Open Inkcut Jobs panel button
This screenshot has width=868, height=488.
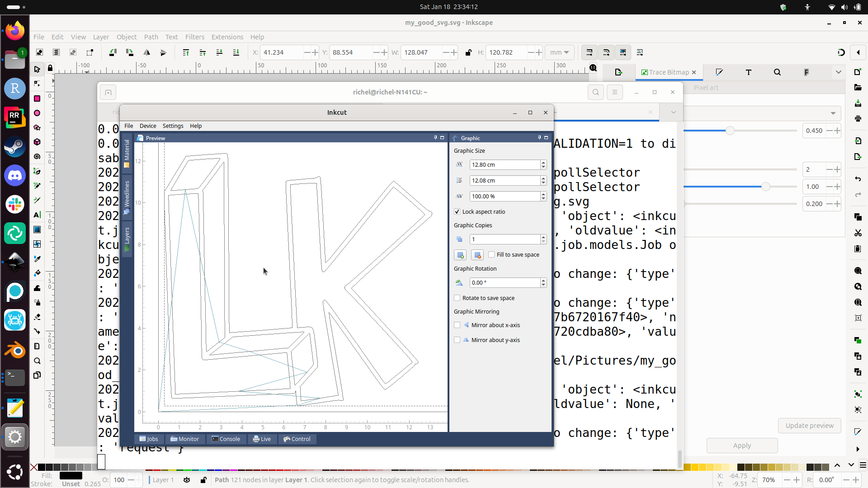pos(149,439)
